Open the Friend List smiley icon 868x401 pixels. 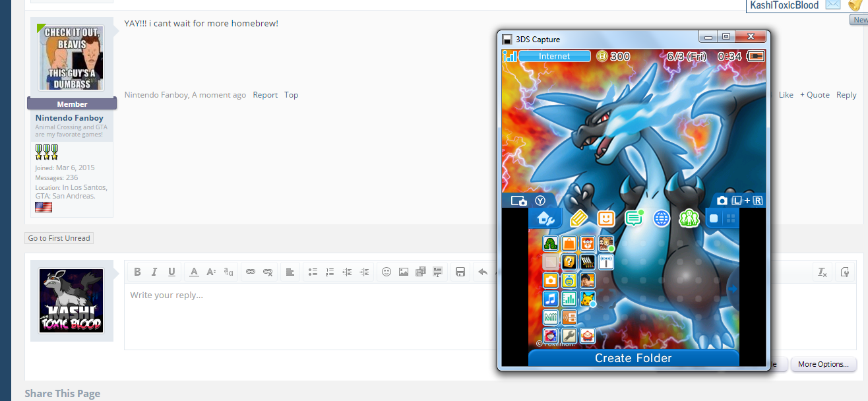pos(606,218)
